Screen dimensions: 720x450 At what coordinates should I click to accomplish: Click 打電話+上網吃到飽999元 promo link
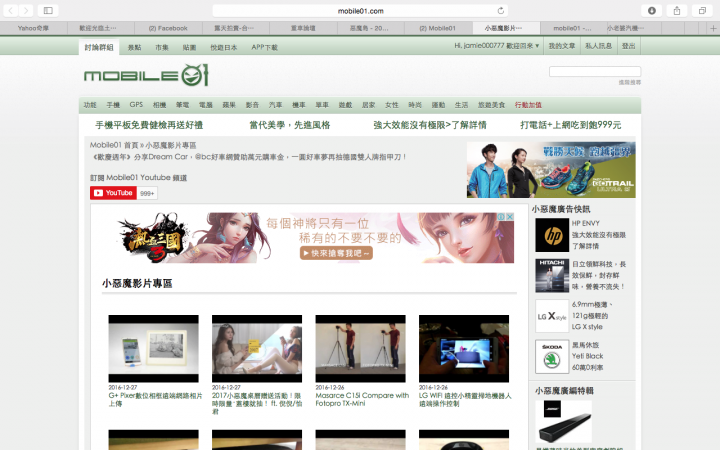click(571, 125)
